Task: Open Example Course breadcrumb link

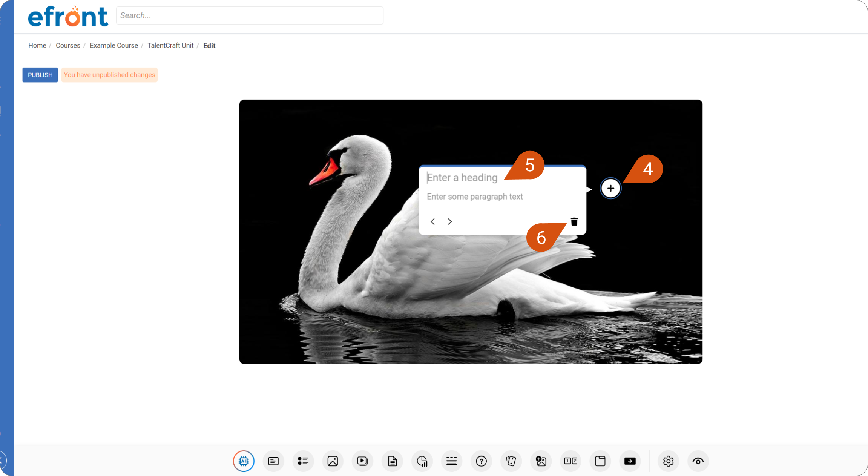Action: point(113,45)
